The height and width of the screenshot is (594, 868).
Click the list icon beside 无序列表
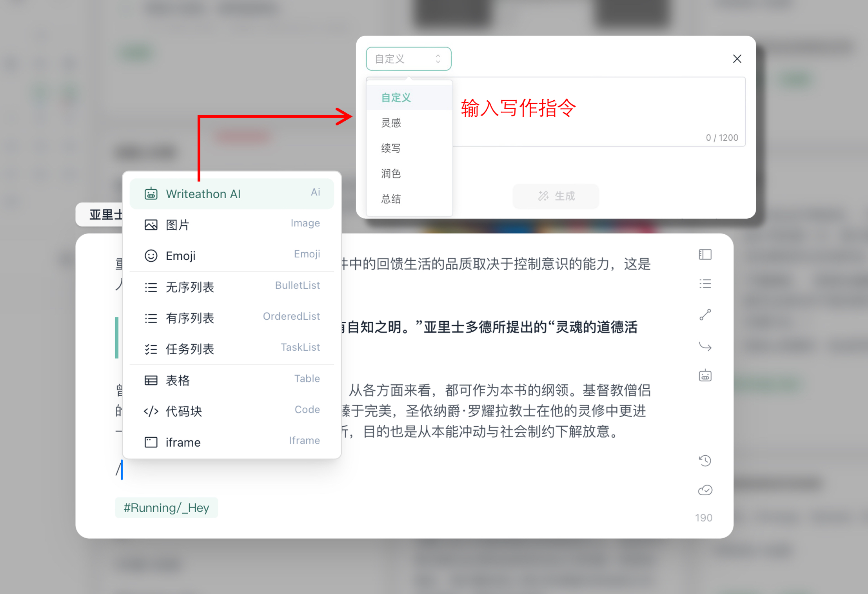pyautogui.click(x=151, y=287)
